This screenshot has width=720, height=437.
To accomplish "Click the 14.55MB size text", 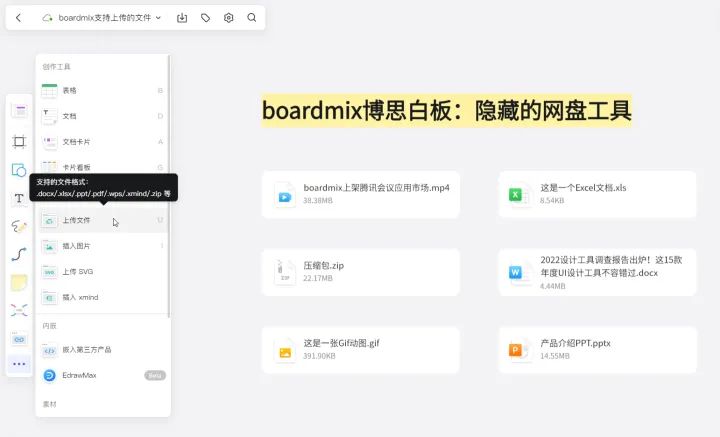I will [x=555, y=356].
